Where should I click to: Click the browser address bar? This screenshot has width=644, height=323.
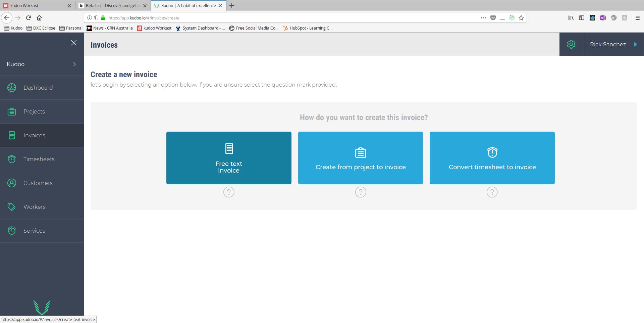292,18
